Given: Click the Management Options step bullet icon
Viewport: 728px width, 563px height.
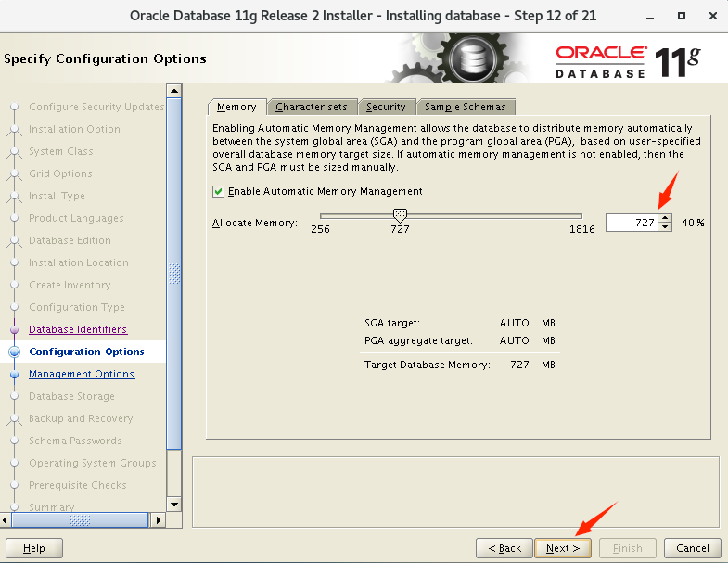Looking at the screenshot, I should (x=15, y=374).
